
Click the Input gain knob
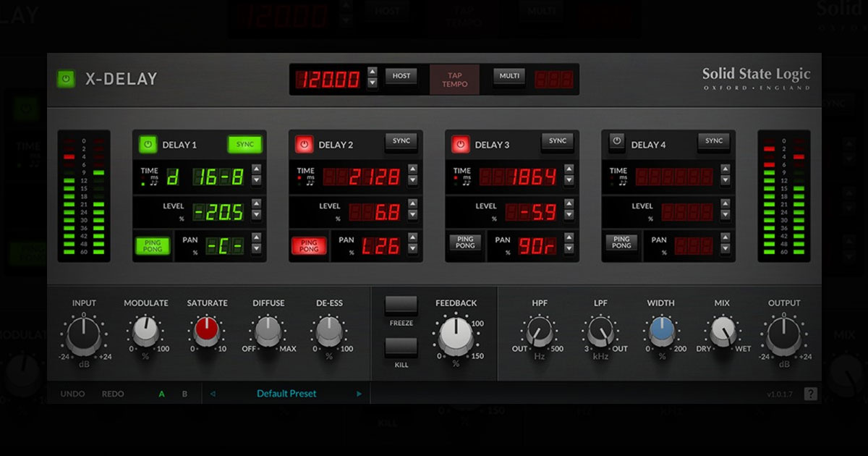pos(84,334)
